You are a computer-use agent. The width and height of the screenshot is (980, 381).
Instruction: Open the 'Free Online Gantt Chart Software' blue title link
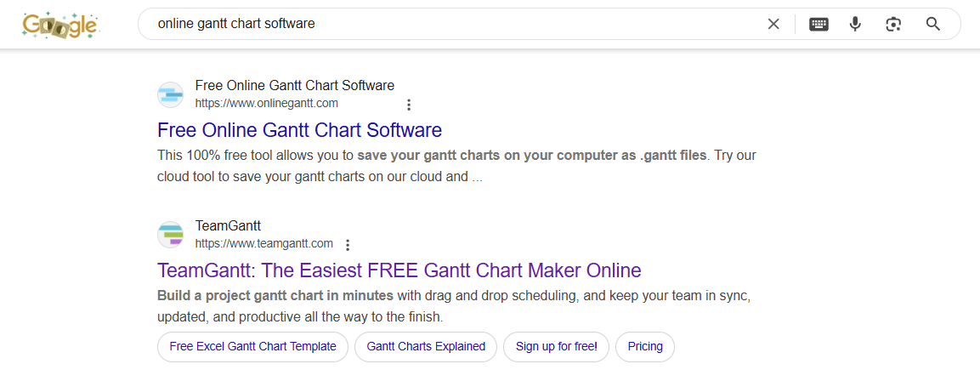pyautogui.click(x=299, y=130)
